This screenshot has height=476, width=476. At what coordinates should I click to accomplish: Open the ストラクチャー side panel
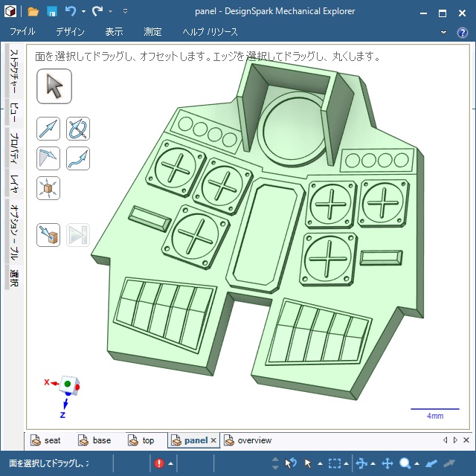pos(13,73)
